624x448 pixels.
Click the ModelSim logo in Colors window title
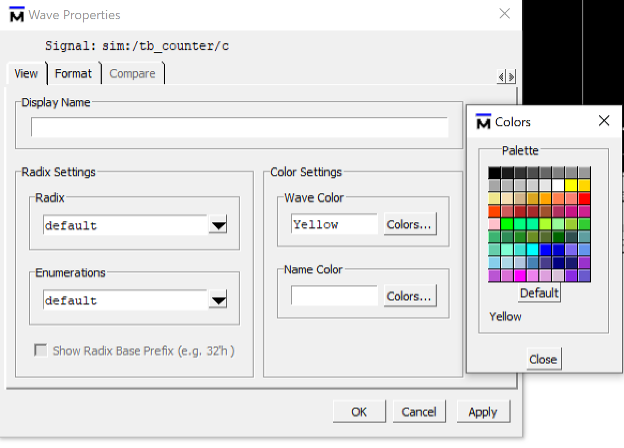coord(483,122)
